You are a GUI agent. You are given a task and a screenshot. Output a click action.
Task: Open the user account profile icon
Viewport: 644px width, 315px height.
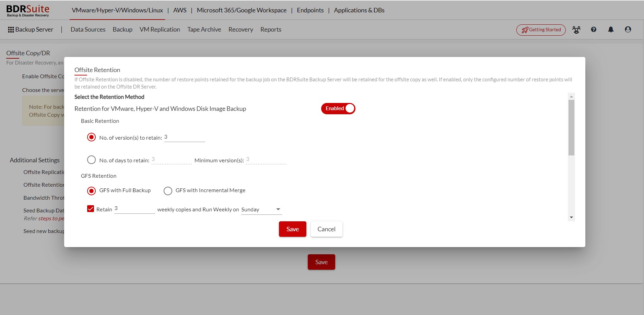click(x=628, y=30)
